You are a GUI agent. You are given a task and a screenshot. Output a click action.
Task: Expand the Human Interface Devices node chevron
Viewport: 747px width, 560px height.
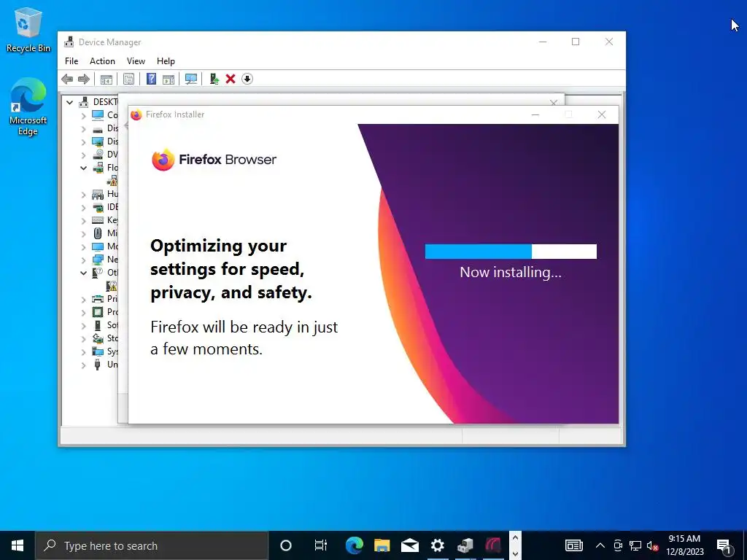pos(84,194)
